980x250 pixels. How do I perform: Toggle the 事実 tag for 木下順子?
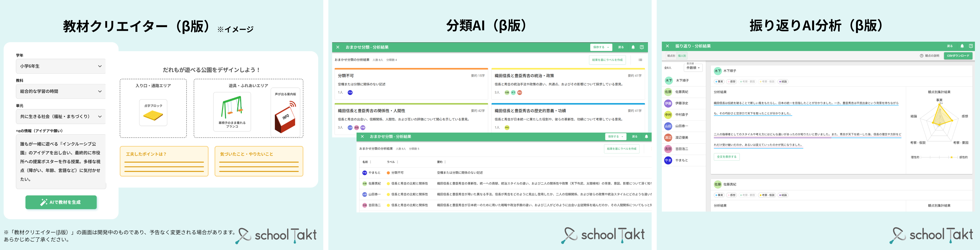(719, 81)
